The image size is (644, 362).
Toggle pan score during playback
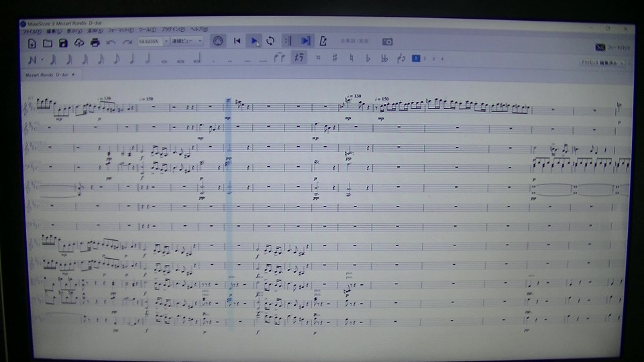click(x=306, y=41)
